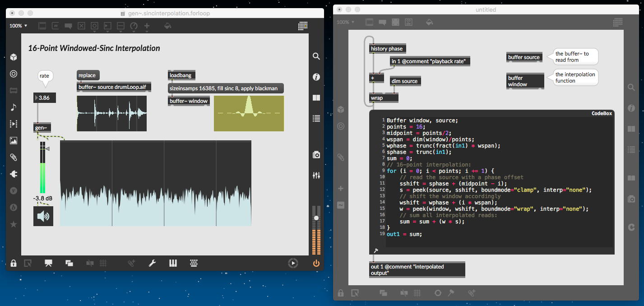
Task: Click the search magnifier in right sidebar
Action: coord(316,56)
